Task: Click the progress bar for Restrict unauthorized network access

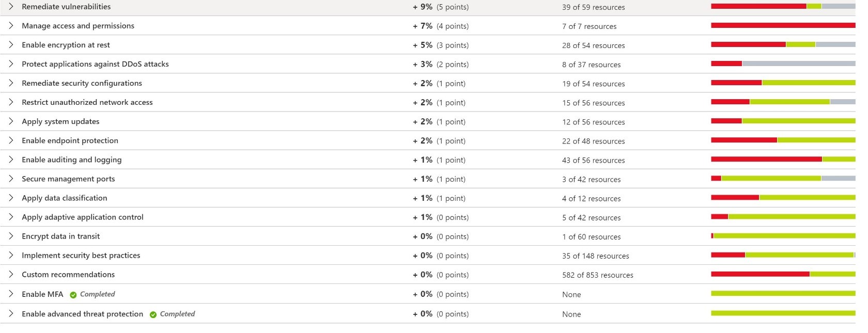Action: coord(783,101)
